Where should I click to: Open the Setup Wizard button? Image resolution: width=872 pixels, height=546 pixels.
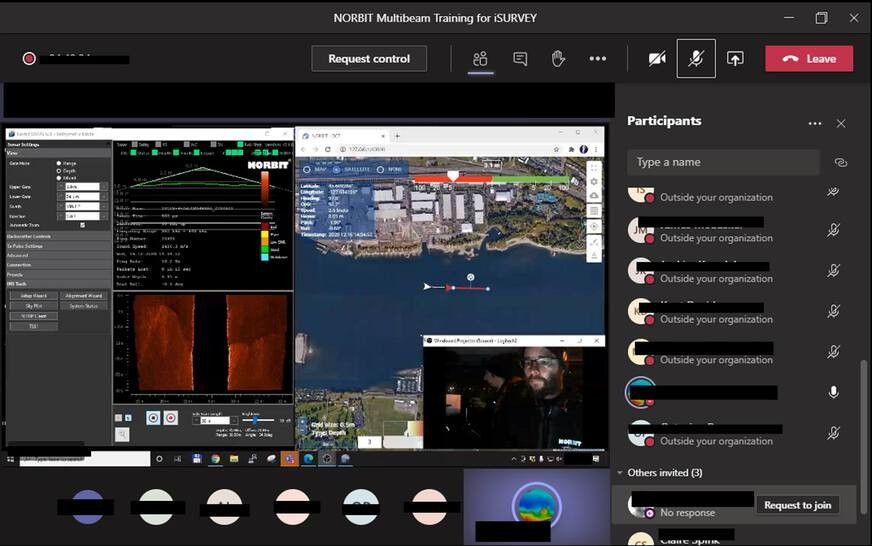pos(33,296)
